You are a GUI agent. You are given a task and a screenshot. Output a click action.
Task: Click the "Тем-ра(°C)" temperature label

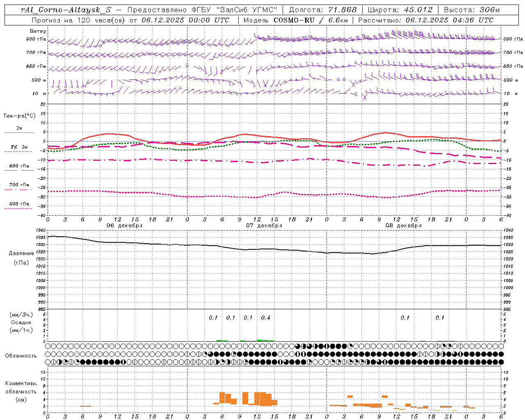[19, 116]
